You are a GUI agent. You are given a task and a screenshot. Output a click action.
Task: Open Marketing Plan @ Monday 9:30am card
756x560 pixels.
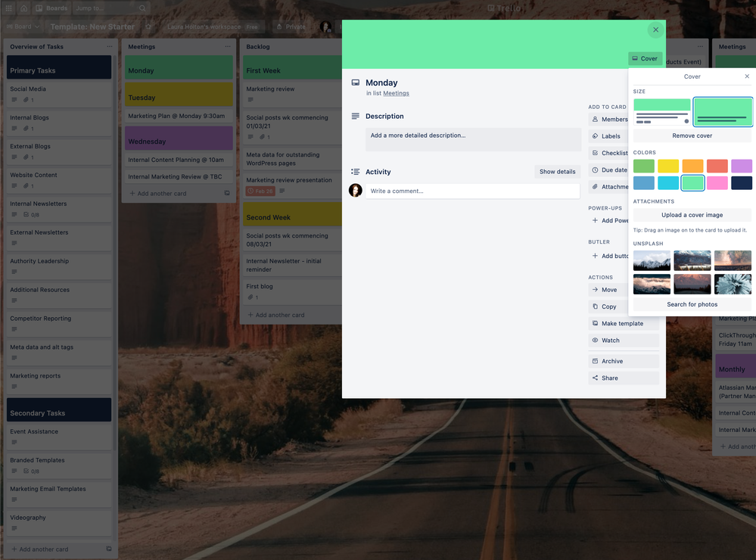[x=179, y=117]
